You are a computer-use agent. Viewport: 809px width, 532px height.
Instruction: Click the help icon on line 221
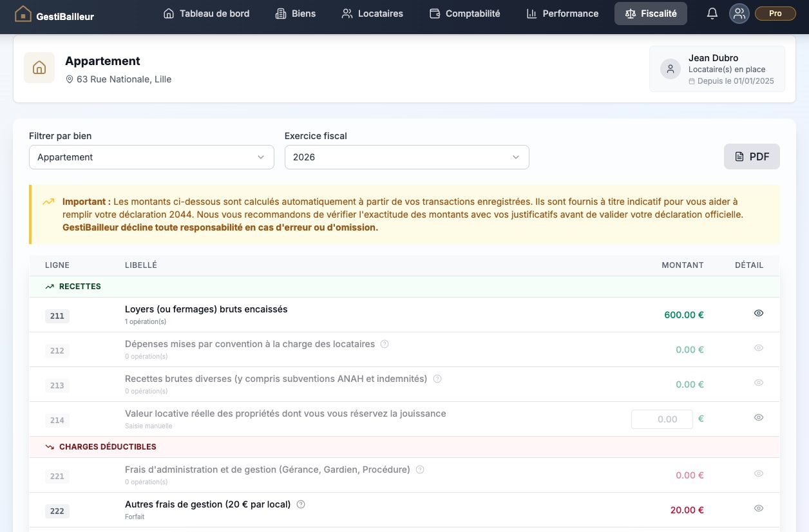pyautogui.click(x=420, y=470)
